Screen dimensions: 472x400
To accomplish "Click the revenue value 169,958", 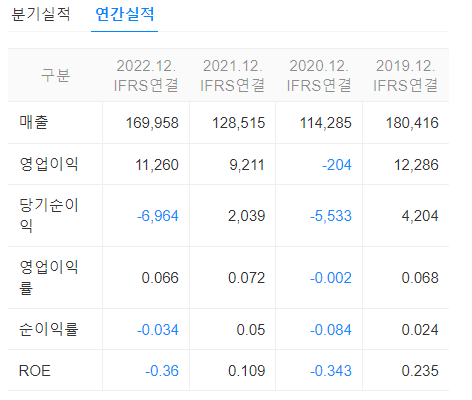I will point(152,123).
